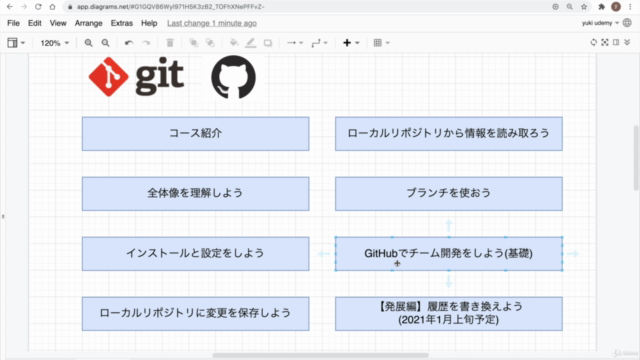The image size is (640, 360).
Task: Open the Extras menu
Action: (122, 23)
